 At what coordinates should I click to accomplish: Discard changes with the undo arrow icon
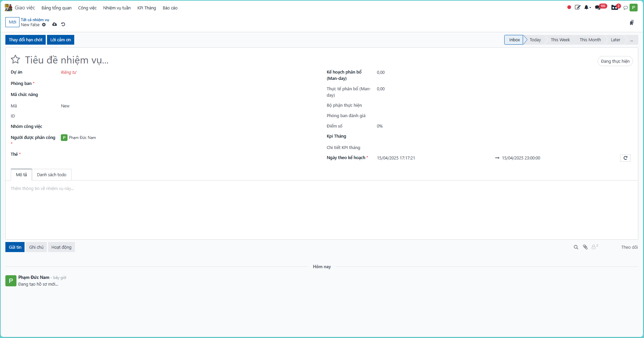click(x=63, y=25)
